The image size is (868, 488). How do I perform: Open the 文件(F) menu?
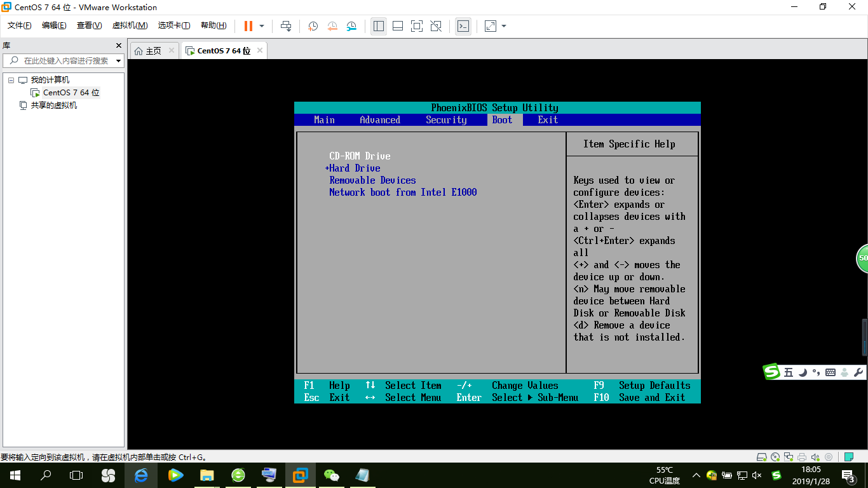20,25
